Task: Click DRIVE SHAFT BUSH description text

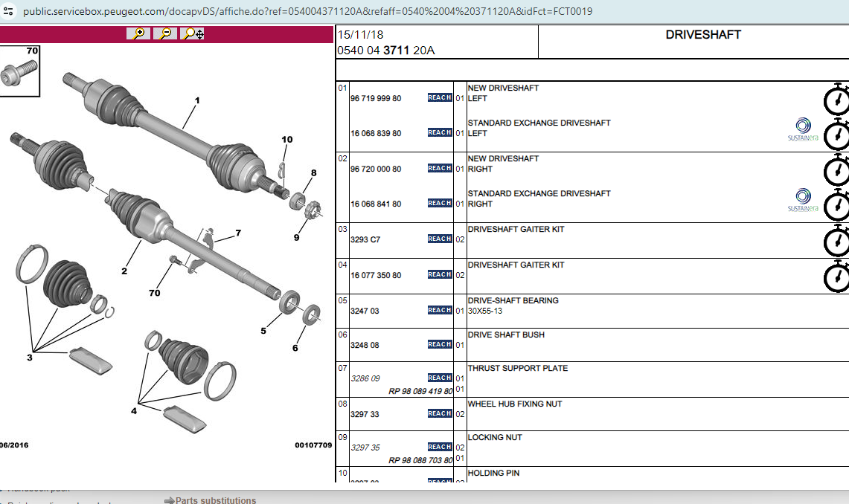Action: point(506,335)
